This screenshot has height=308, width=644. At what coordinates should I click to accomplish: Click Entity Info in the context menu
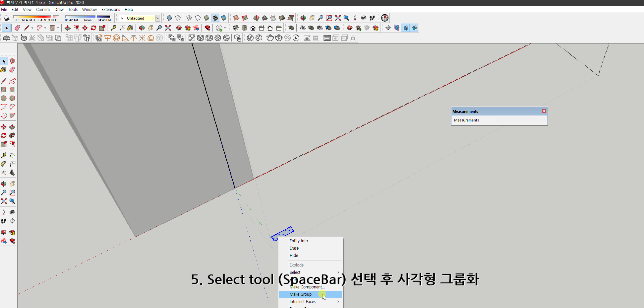[x=298, y=241]
